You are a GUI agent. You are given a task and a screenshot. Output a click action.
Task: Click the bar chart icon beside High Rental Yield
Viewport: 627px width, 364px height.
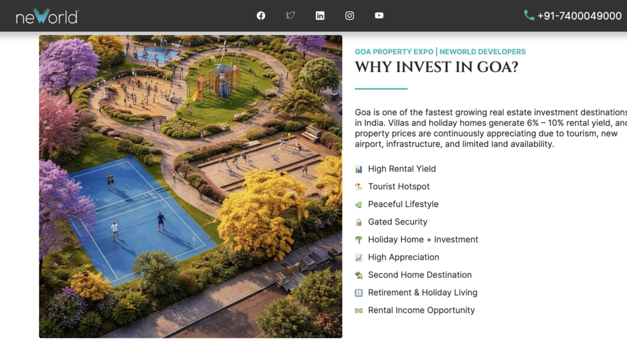pos(359,169)
